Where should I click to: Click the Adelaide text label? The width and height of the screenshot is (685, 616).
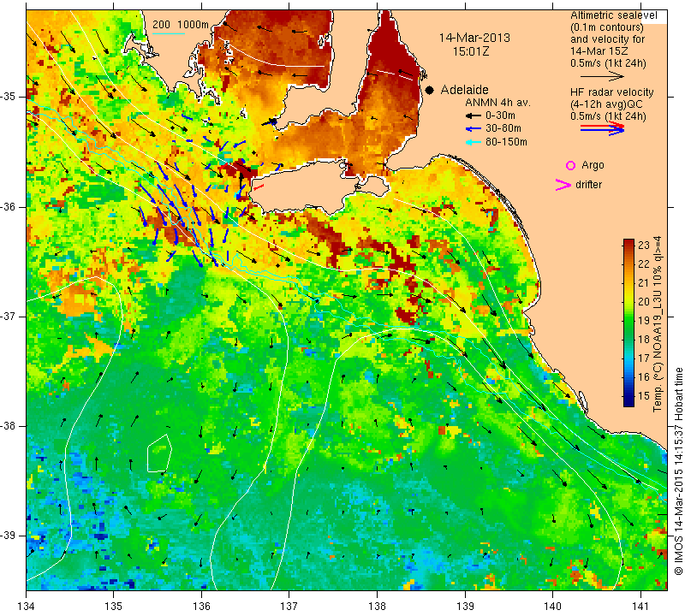coord(464,90)
